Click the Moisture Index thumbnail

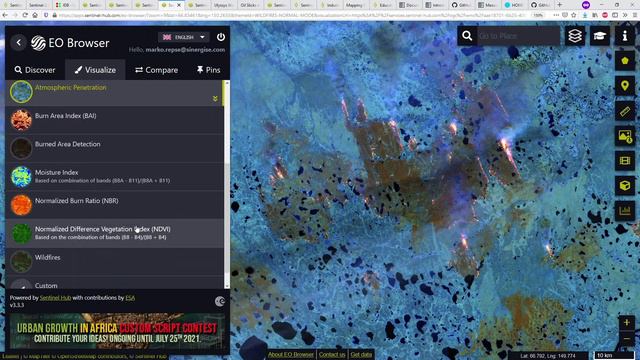21,176
